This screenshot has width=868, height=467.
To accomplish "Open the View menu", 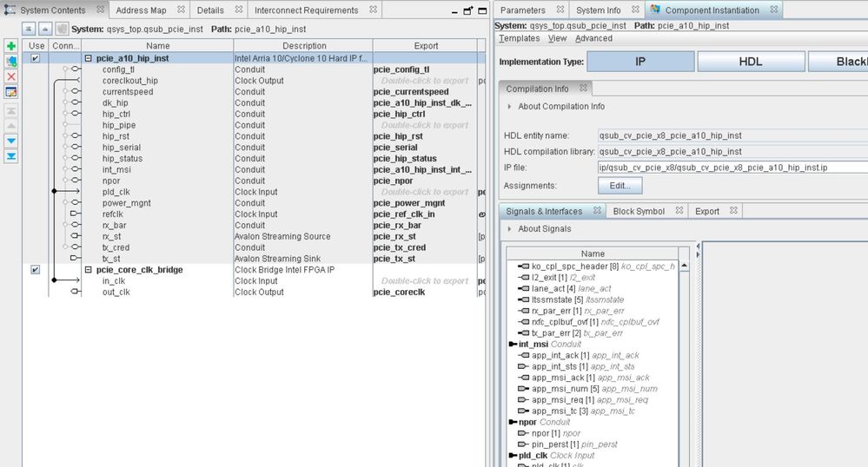I will click(557, 38).
